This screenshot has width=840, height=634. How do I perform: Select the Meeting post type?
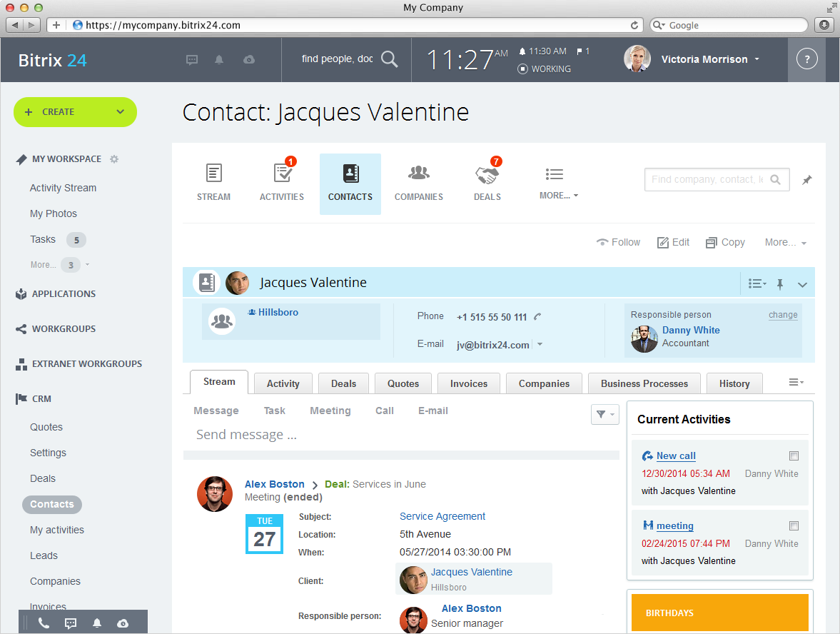[x=330, y=411]
